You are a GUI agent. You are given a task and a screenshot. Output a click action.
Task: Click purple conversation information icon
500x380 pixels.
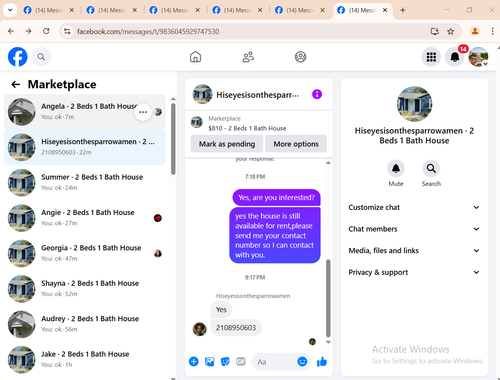tap(317, 94)
